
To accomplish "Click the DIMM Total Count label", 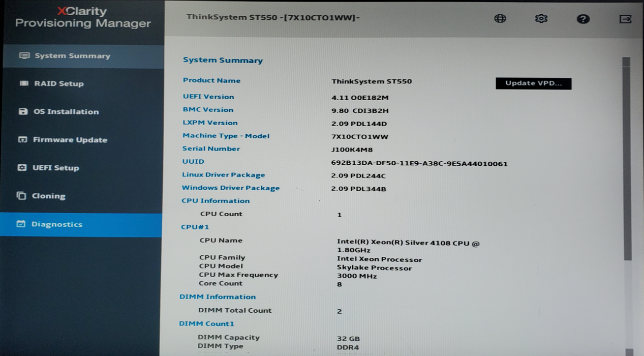I will click(x=235, y=310).
